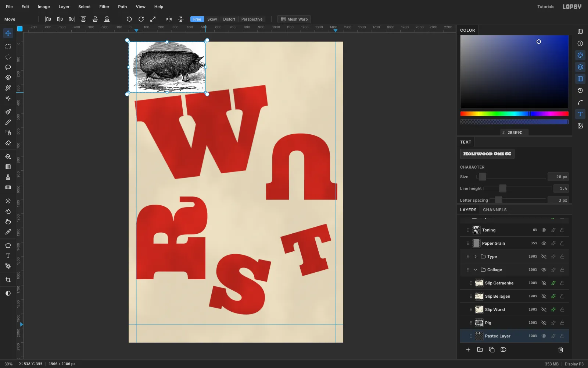Screen dimensions: 588x368
Task: Enable Perspective transform mode
Action: pos(252,19)
